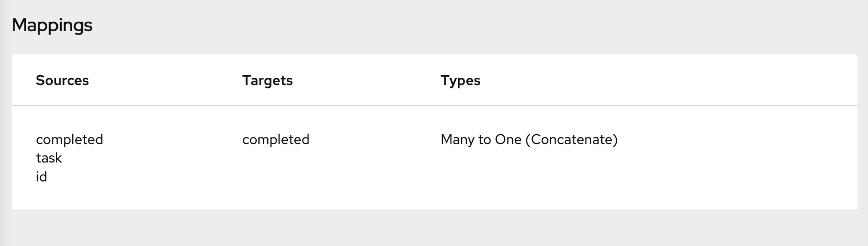
Task: Select the 'completed' target field
Action: click(276, 139)
